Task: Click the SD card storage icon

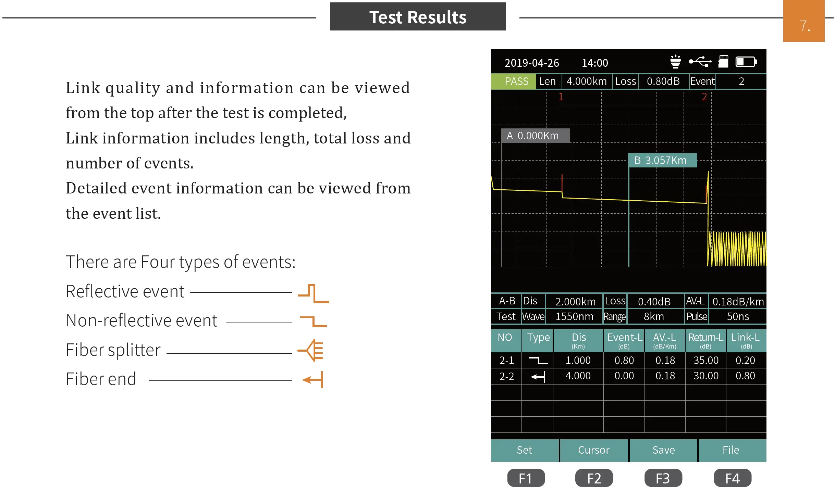Action: [723, 62]
